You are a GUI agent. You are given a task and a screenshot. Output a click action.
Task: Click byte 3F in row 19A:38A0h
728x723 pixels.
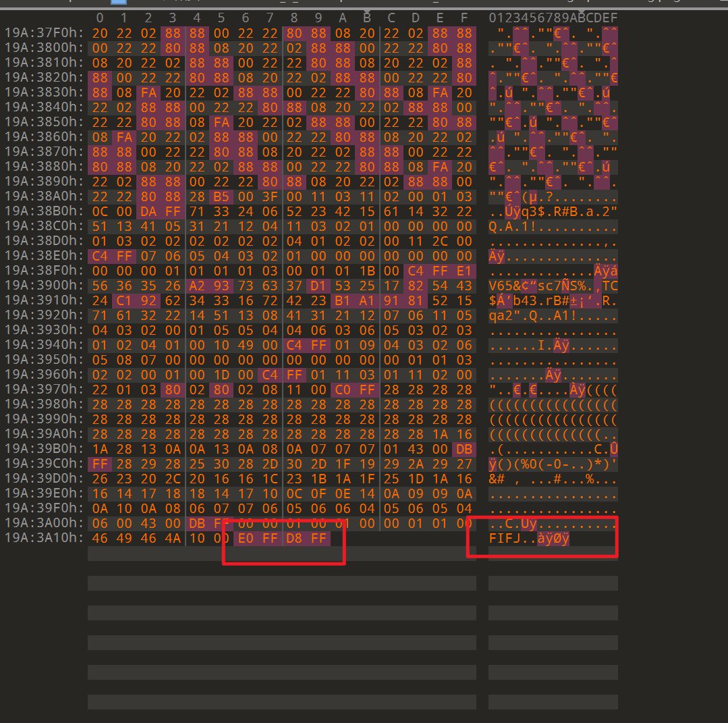[270, 196]
